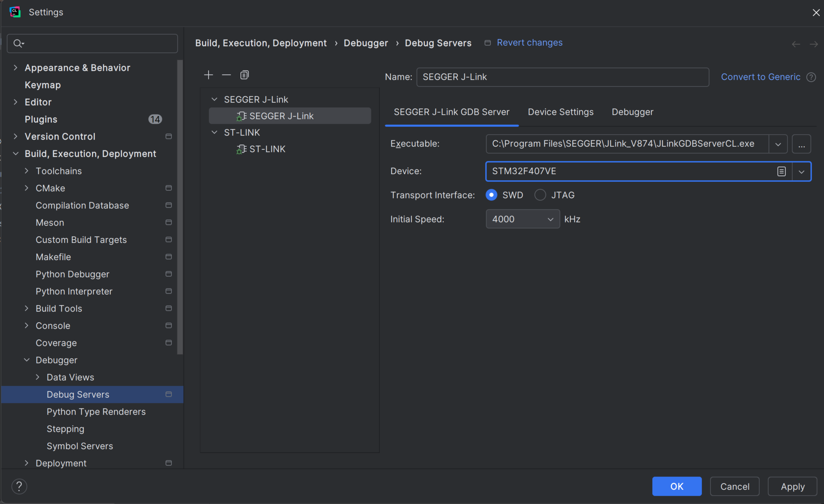Click the settings sidebar vertical scrollbar

(180, 206)
